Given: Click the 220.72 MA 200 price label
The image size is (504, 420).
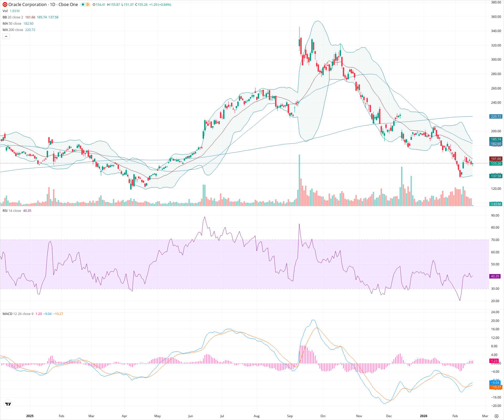Looking at the screenshot, I should pos(496,117).
